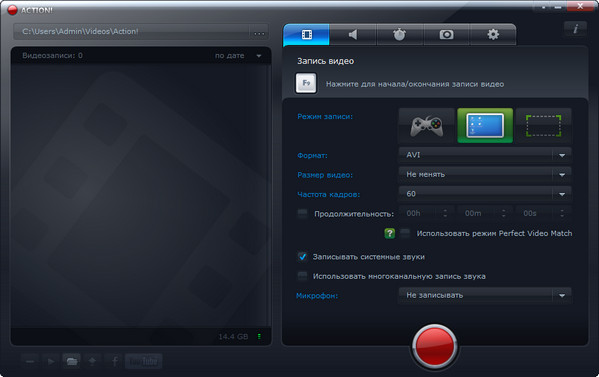Image resolution: width=599 pixels, height=377 pixels.
Task: Expand the Микрофон dropdown
Action: click(x=485, y=295)
